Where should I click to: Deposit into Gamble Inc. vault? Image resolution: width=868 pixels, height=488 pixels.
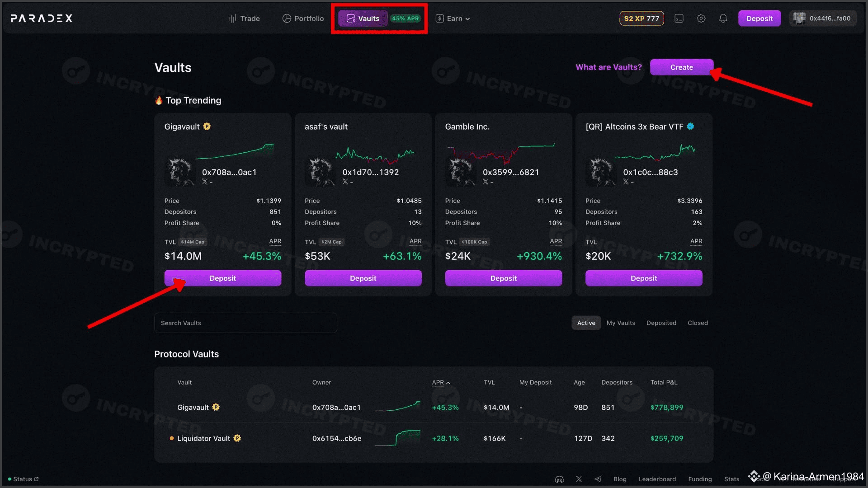503,278
